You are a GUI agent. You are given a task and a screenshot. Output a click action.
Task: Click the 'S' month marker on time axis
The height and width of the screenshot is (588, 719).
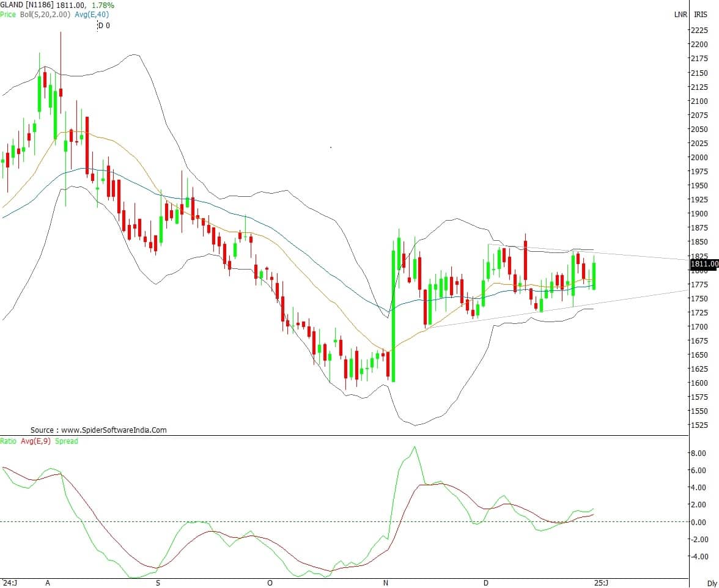(158, 583)
